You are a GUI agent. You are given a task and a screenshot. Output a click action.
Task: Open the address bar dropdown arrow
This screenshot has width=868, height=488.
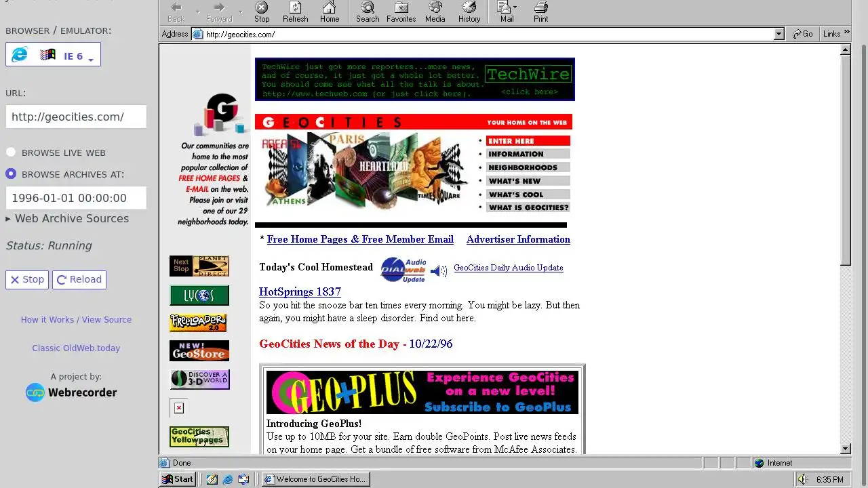point(778,34)
